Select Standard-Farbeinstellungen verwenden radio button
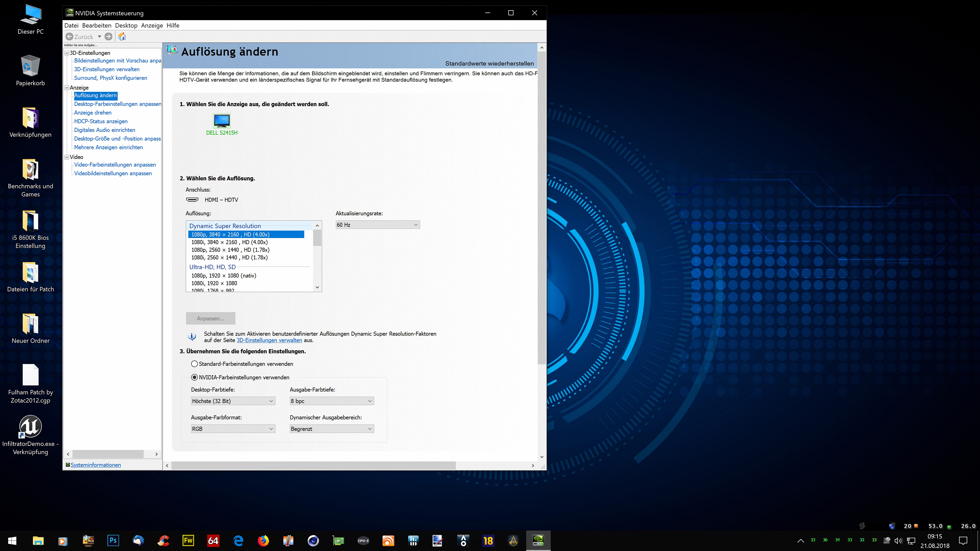Viewport: 980px width, 551px height. (194, 364)
